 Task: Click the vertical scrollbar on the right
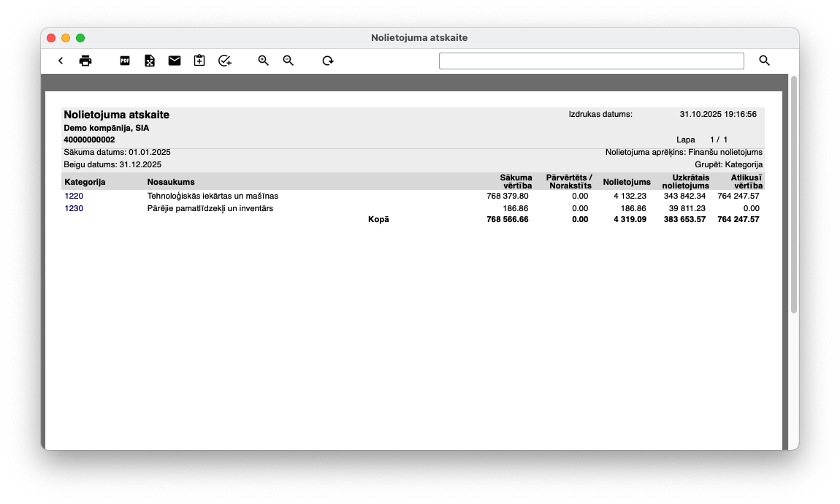click(x=794, y=194)
